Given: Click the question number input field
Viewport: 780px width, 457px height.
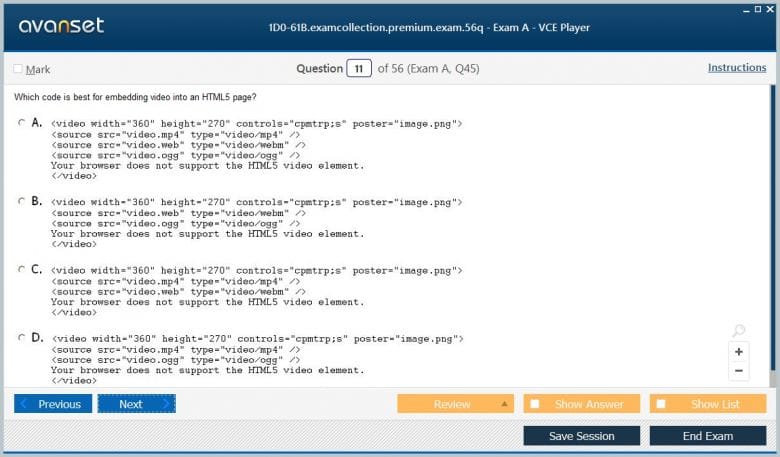Looking at the screenshot, I should click(358, 69).
